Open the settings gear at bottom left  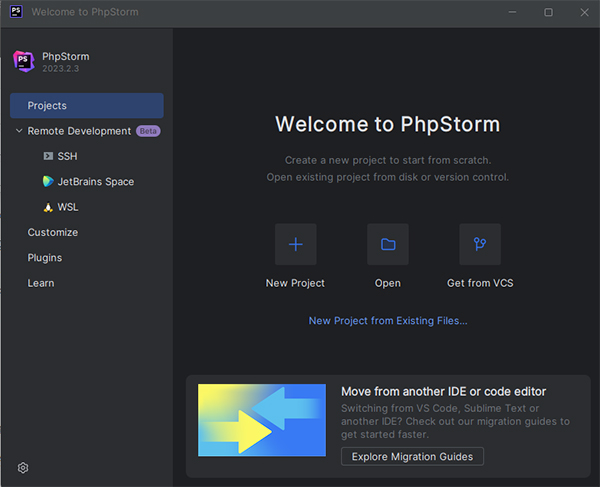tap(23, 468)
